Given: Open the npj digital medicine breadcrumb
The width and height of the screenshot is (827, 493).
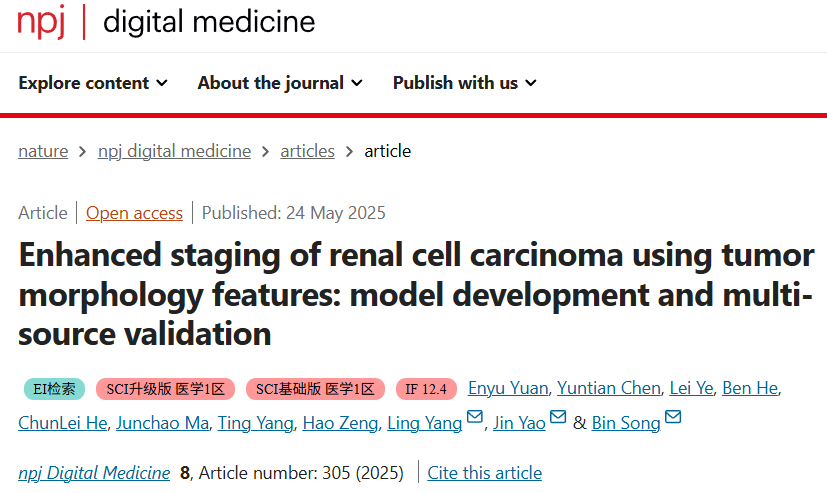Looking at the screenshot, I should tap(175, 151).
